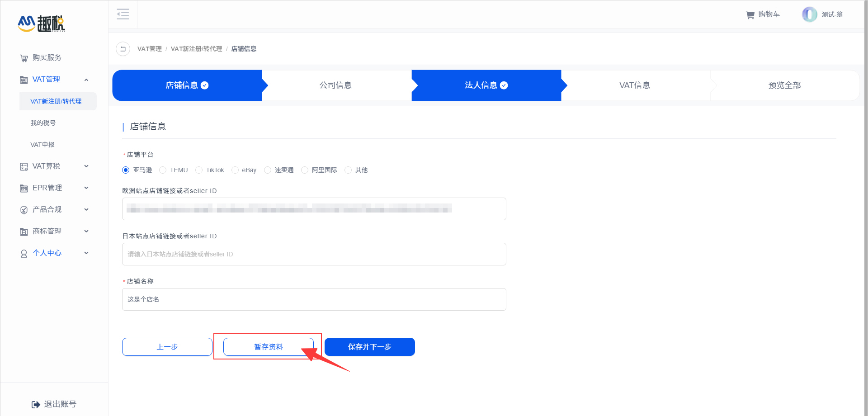868x416 pixels.
Task: Click the 商标管理 sidebar icon
Action: click(24, 231)
